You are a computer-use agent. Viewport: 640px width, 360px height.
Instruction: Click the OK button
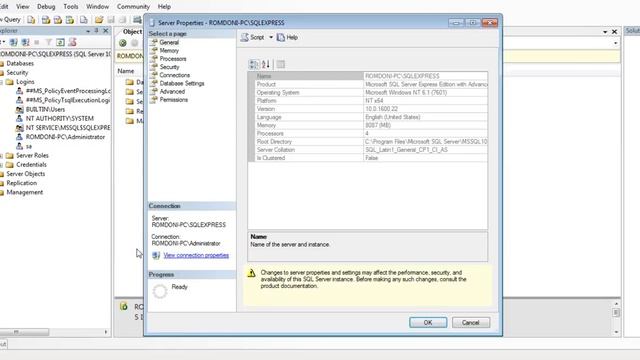(x=428, y=322)
